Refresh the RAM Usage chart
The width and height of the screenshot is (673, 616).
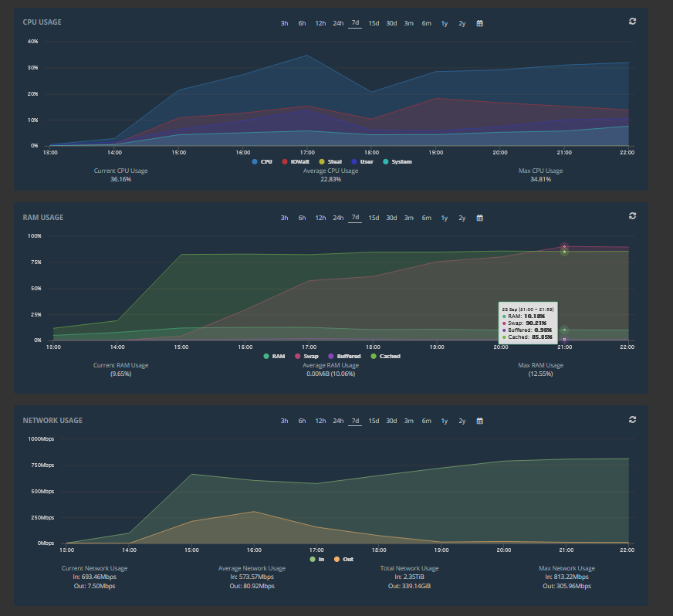[x=632, y=216]
